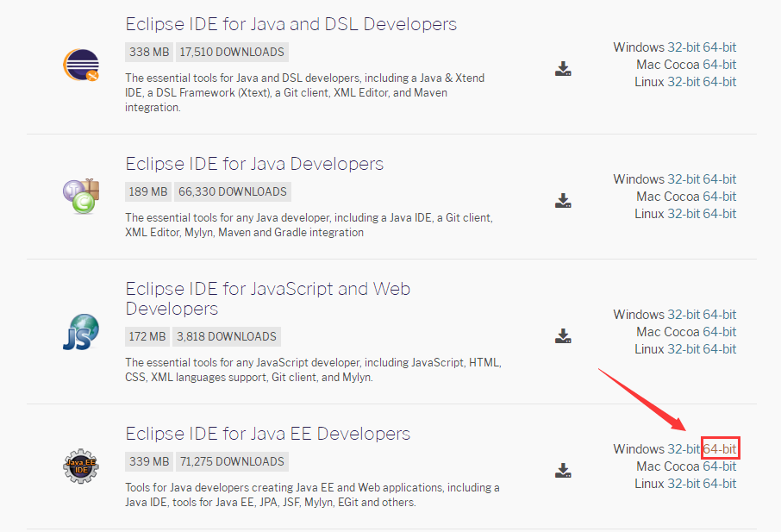
Task: Select Linux 64-bit for Java EE Developers
Action: point(719,484)
